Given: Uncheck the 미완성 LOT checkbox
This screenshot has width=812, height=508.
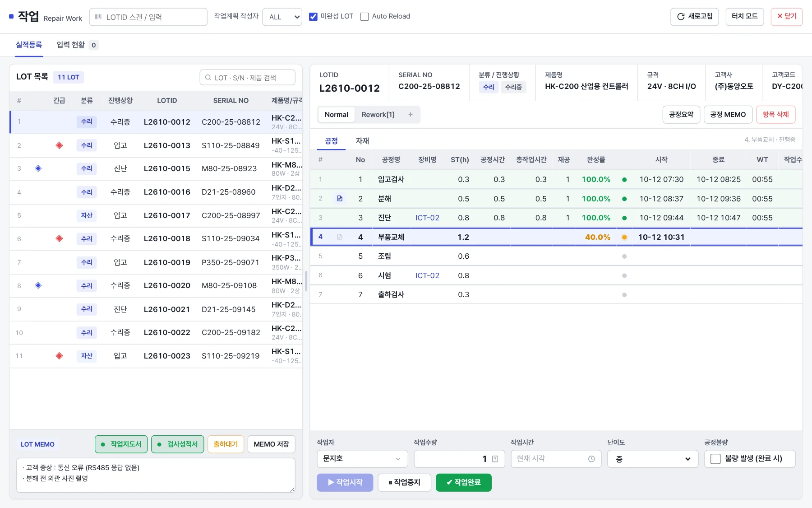Looking at the screenshot, I should point(313,17).
